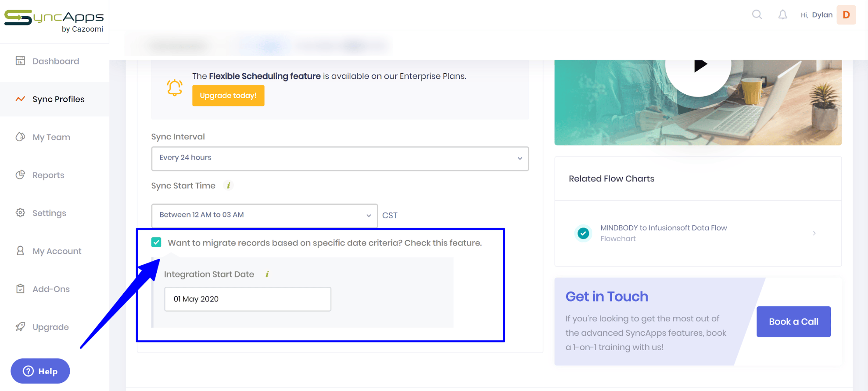This screenshot has height=391, width=868.
Task: Click the SyncApps by Cazoomi logo
Action: pyautogui.click(x=54, y=21)
